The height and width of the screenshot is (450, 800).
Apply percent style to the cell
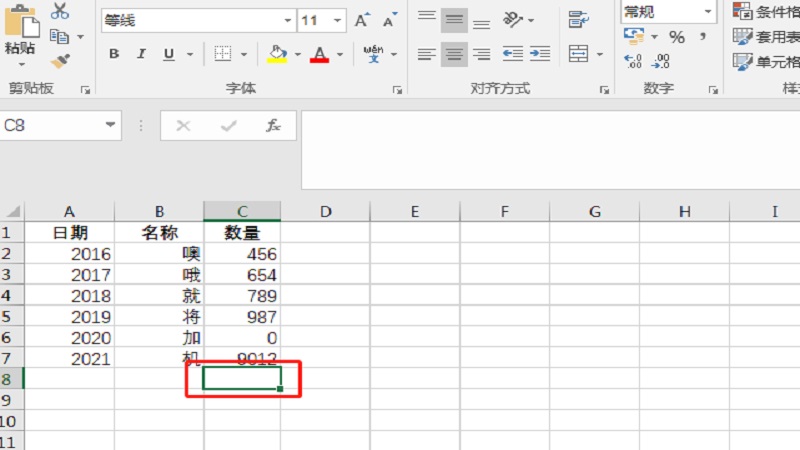(x=677, y=37)
